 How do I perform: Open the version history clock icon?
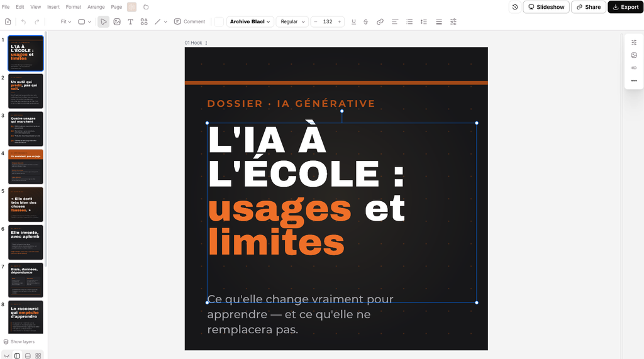point(515,7)
